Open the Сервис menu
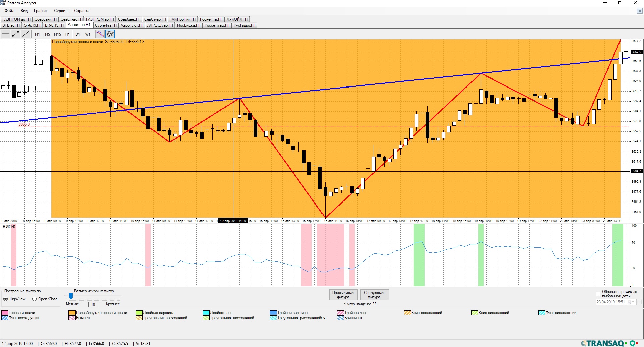The height and width of the screenshot is (347, 644). 61,11
